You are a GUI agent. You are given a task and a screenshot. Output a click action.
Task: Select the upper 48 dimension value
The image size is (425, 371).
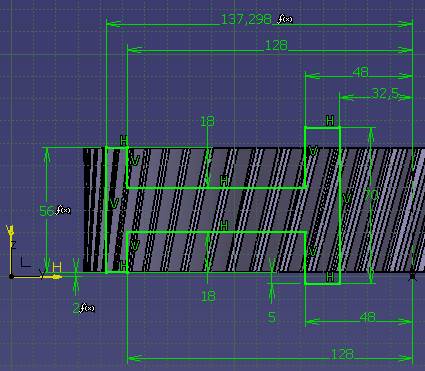[360, 72]
